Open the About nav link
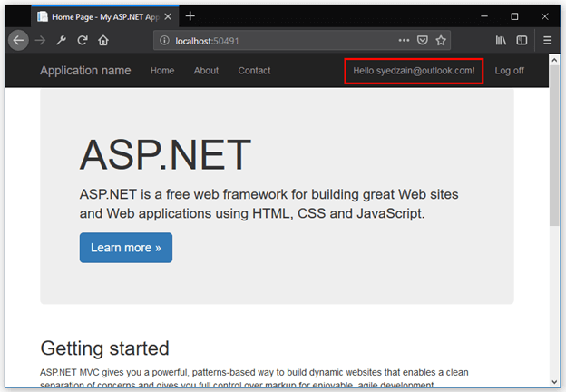566x392 pixels. point(206,71)
